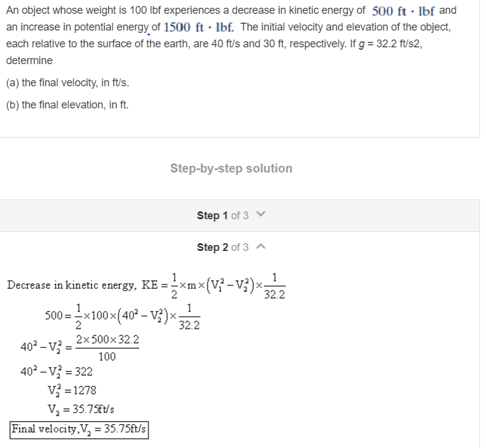The height and width of the screenshot is (448, 486).
Task: Click the boxed Final velocity answer
Action: (x=78, y=429)
